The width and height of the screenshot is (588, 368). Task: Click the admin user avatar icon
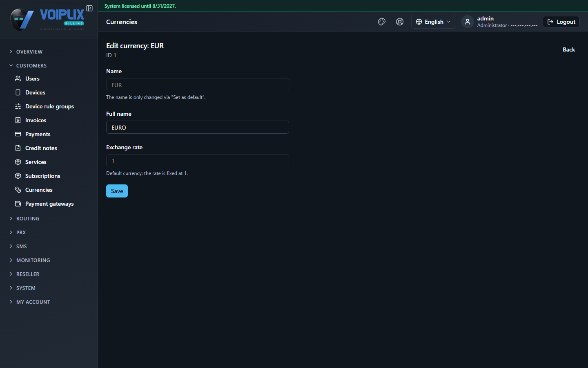pos(468,22)
